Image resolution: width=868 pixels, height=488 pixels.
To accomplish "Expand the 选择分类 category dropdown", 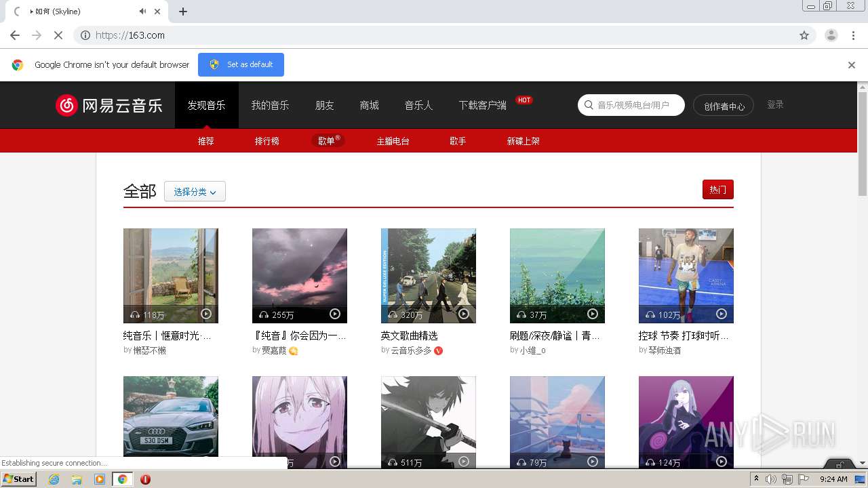I will tap(195, 192).
